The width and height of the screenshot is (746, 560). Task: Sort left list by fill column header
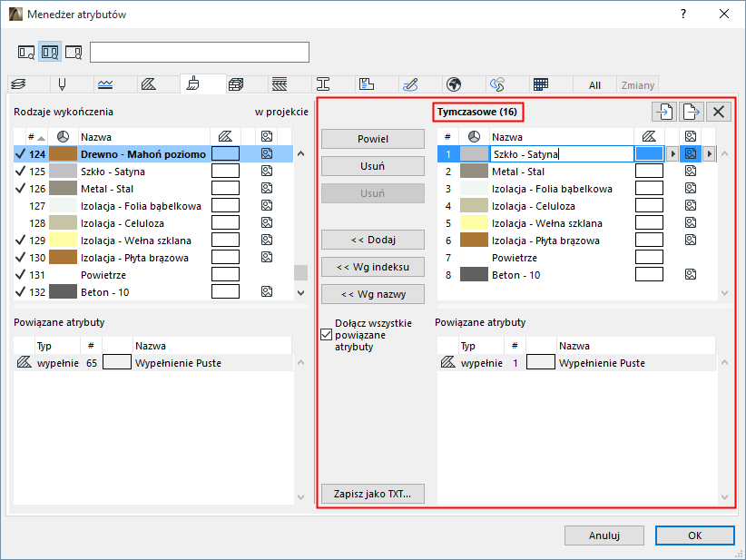(x=225, y=137)
